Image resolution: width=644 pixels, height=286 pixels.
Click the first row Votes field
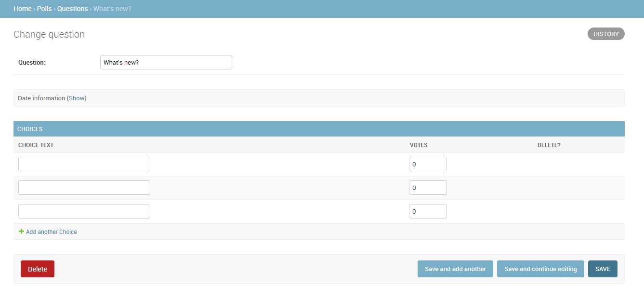pos(428,164)
